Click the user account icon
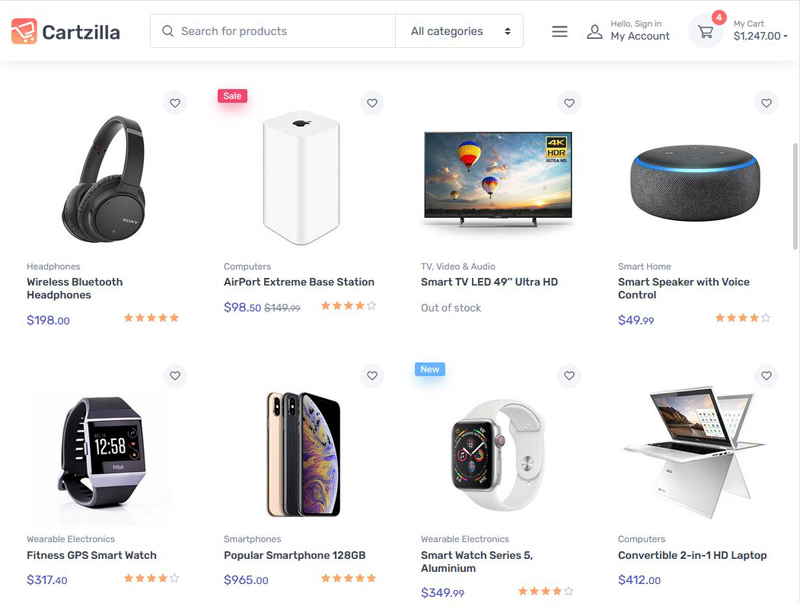Viewport: 800px width, 615px height. [x=594, y=32]
